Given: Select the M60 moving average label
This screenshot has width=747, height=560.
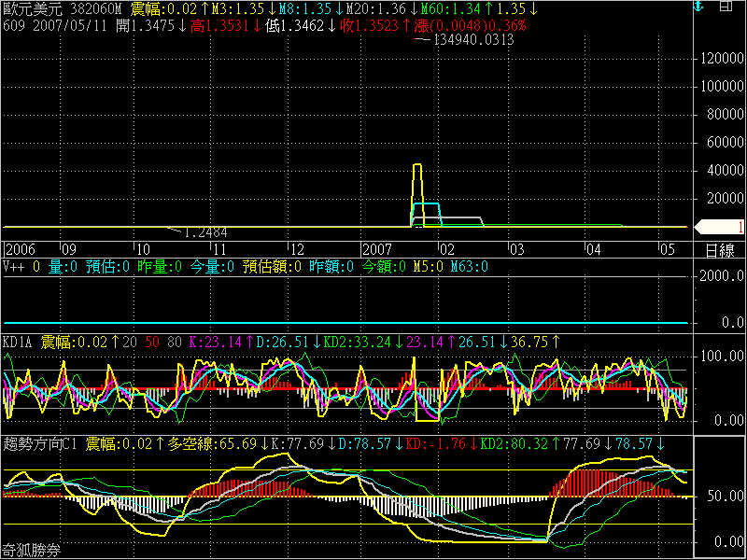Looking at the screenshot, I should tap(444, 8).
